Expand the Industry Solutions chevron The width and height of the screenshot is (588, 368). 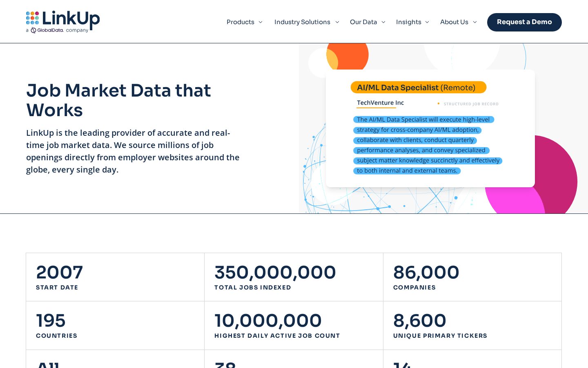337,22
